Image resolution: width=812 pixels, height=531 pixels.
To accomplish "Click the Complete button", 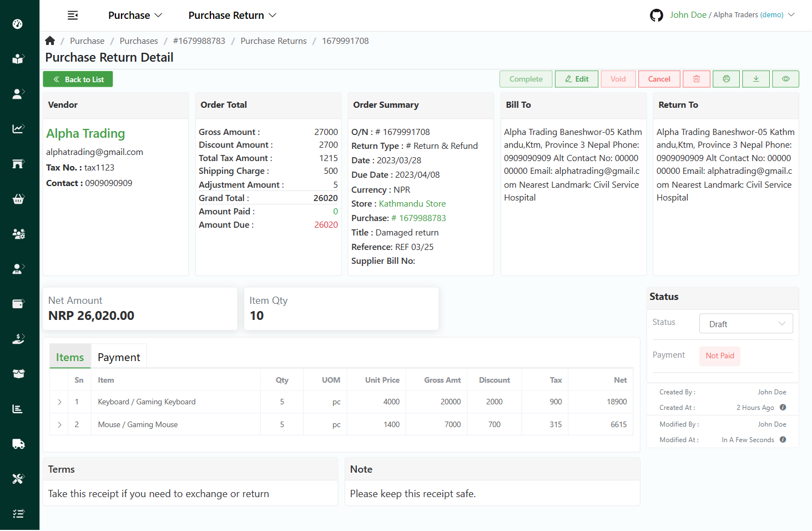I will point(526,79).
